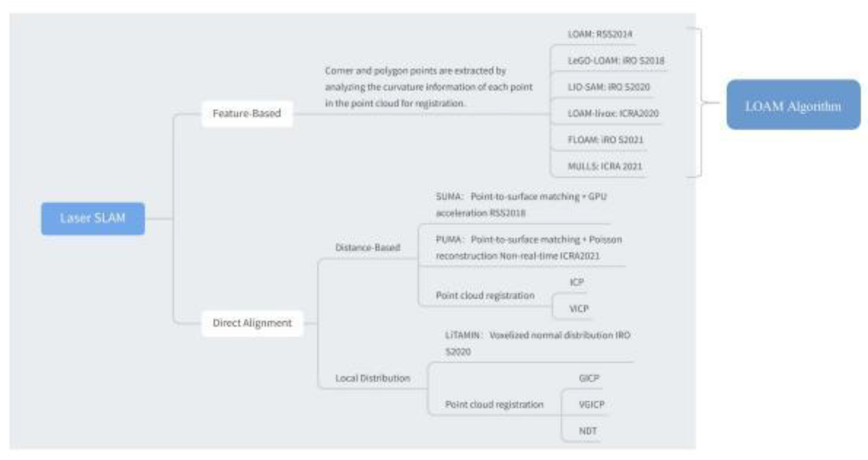Select the ICP registration leaf
Viewport: 868px width, 460px height.
[x=577, y=282]
